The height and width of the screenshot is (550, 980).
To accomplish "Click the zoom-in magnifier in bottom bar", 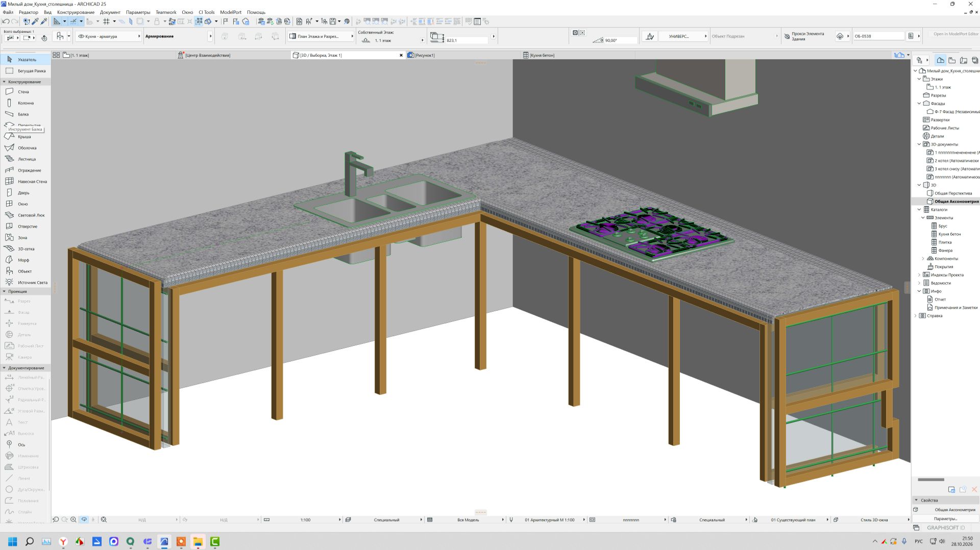I will coord(73,520).
